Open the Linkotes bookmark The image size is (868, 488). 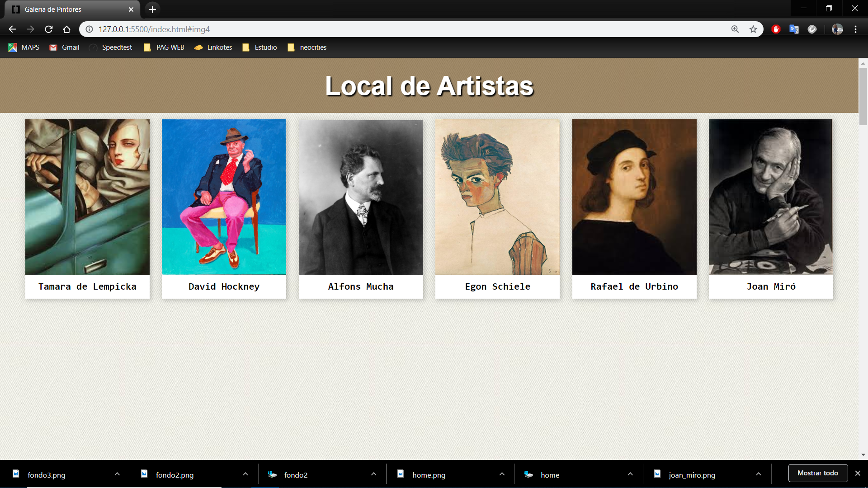(213, 47)
